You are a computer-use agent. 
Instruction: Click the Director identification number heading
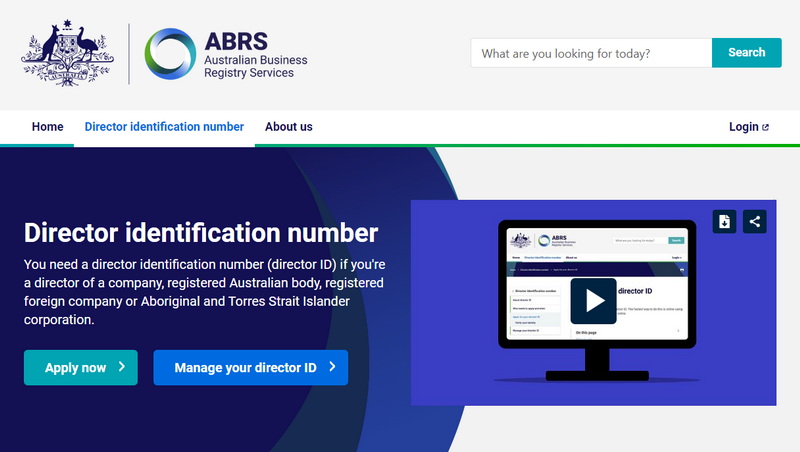(x=201, y=233)
